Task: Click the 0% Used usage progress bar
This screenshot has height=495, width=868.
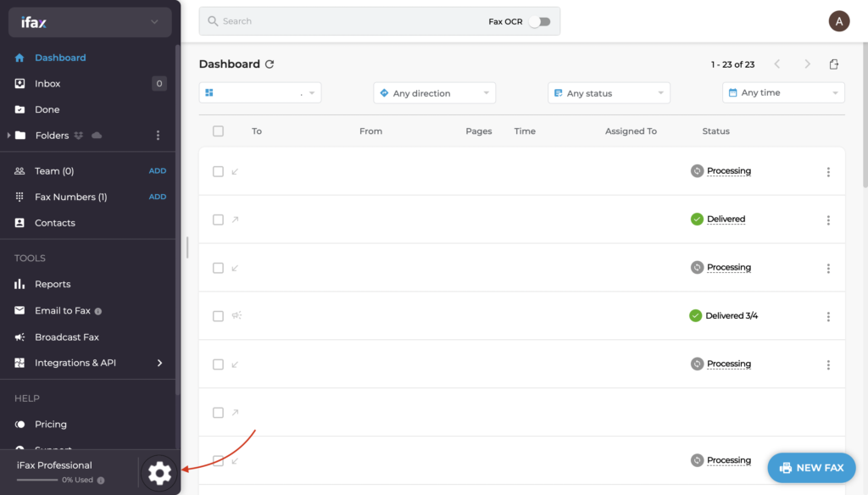Action: 37,480
